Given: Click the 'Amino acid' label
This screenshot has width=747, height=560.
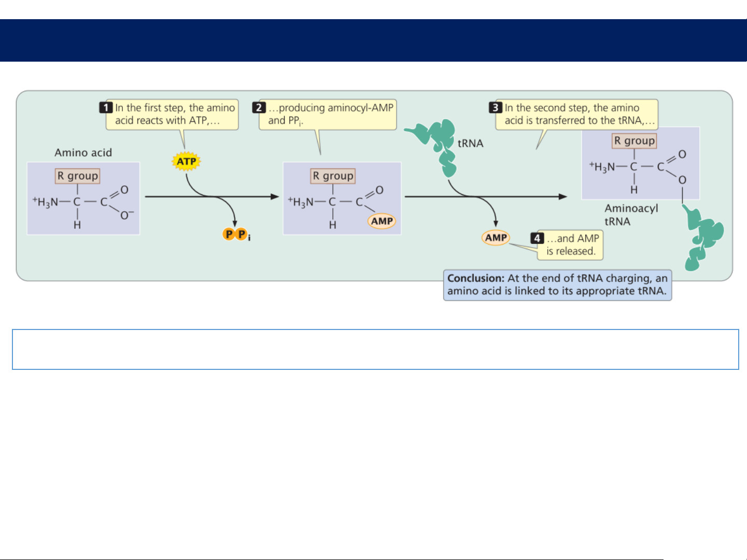Looking at the screenshot, I should (83, 153).
